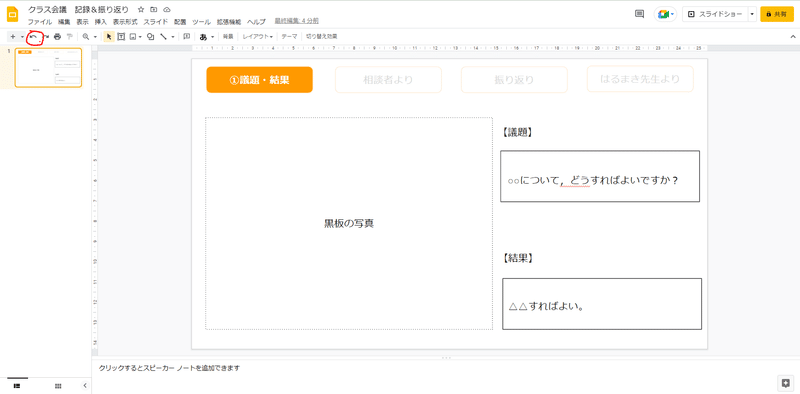Select the 相談者より tab shape
The width and height of the screenshot is (800, 394).
click(x=388, y=80)
